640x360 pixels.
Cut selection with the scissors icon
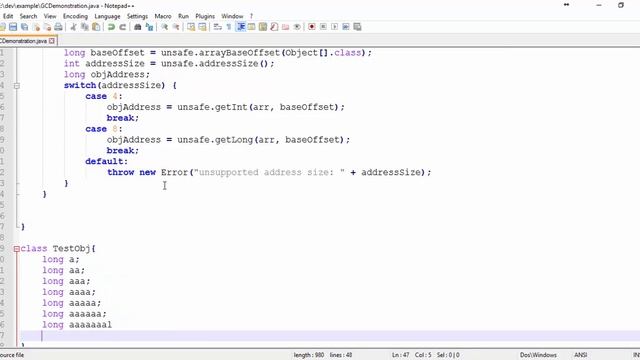pyautogui.click(x=73, y=27)
